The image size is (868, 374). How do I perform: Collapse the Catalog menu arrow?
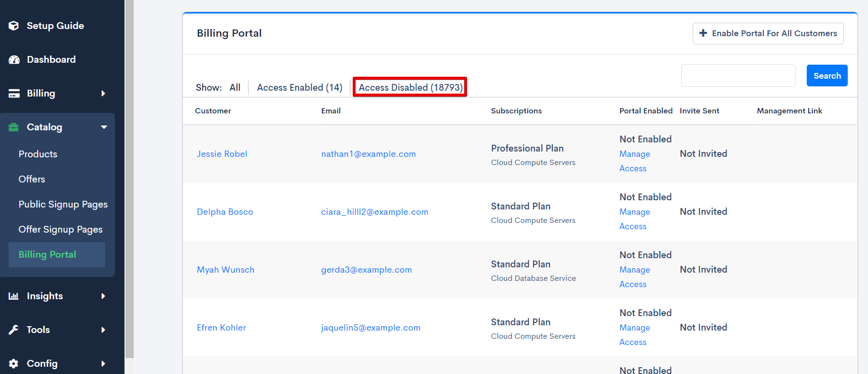104,127
